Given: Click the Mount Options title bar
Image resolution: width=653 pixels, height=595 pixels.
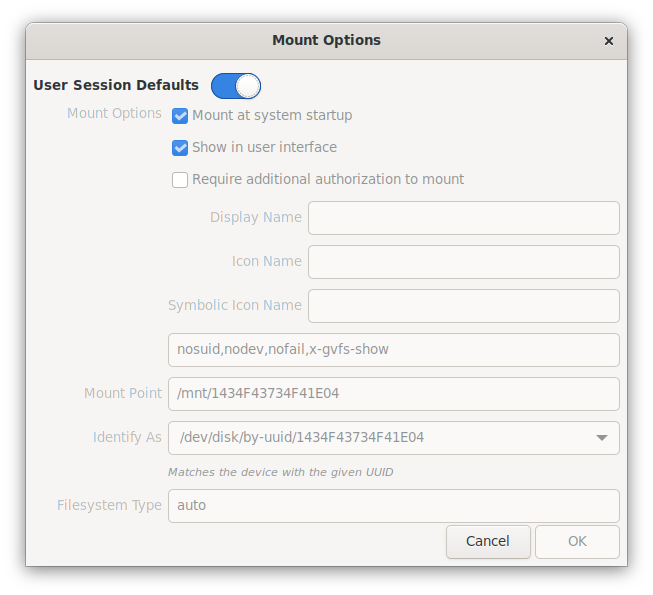Looking at the screenshot, I should (x=326, y=40).
